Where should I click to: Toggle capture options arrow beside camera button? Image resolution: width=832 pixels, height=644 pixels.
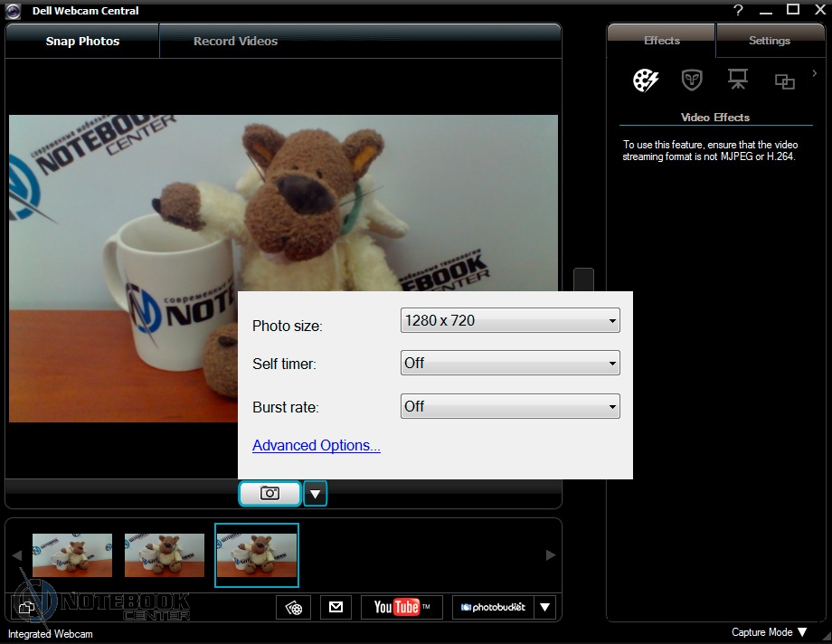(x=315, y=494)
